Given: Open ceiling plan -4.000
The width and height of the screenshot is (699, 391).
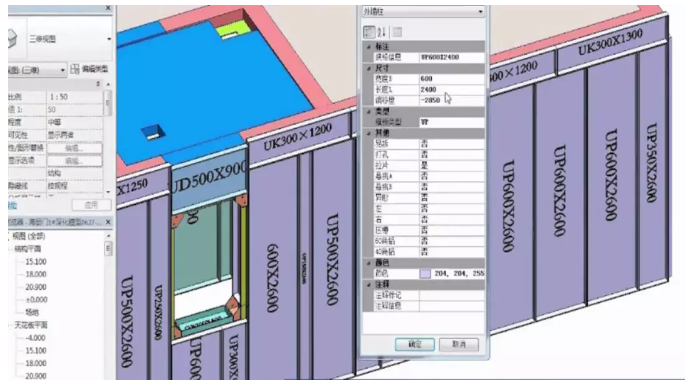Looking at the screenshot, I should (35, 338).
